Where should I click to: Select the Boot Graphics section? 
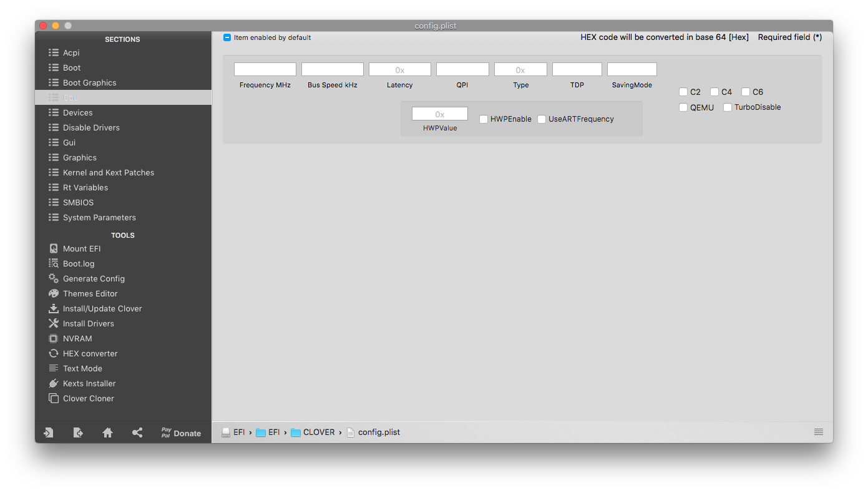[x=123, y=82]
